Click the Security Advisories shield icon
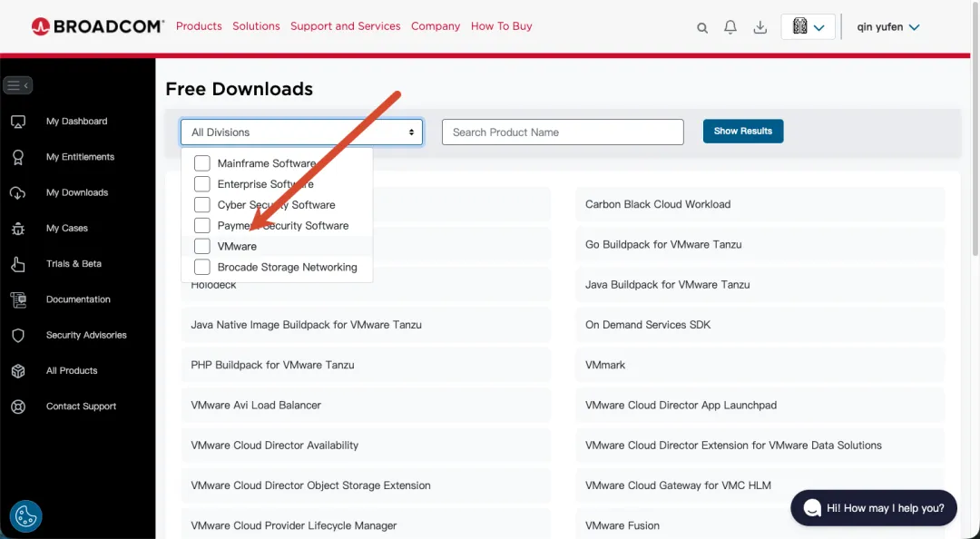 click(18, 335)
